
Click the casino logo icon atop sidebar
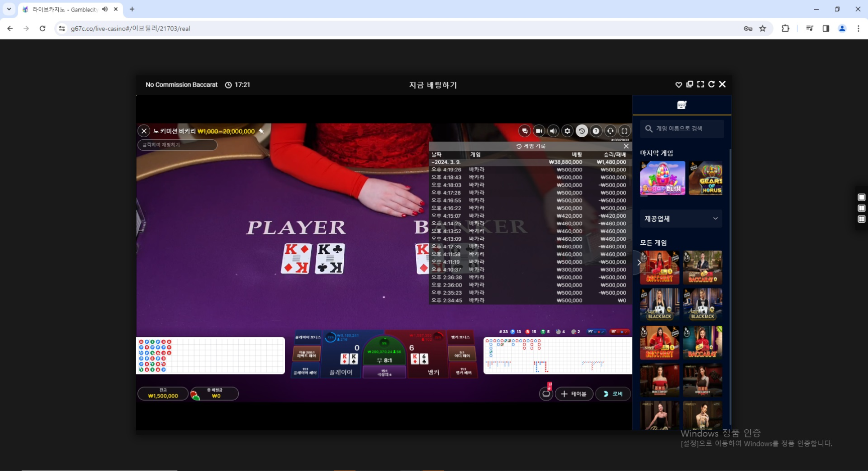click(x=682, y=105)
